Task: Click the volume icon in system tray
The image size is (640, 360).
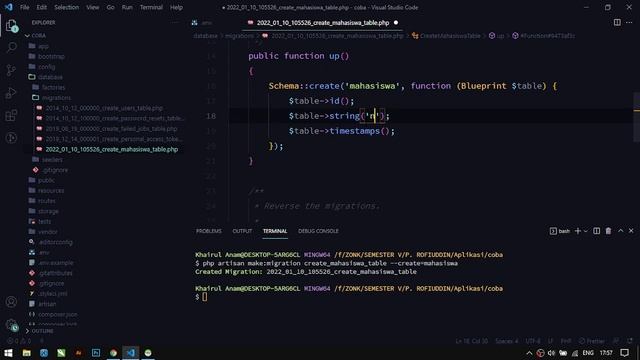Action: click(551, 353)
